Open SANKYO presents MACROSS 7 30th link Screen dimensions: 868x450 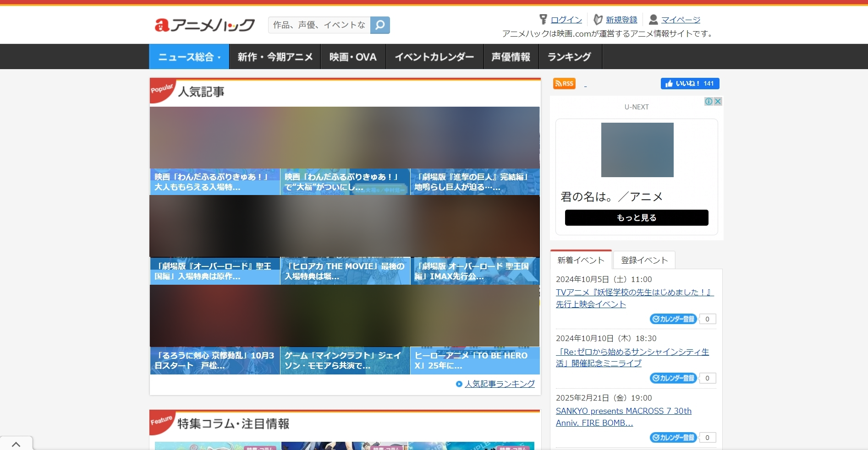pyautogui.click(x=624, y=417)
